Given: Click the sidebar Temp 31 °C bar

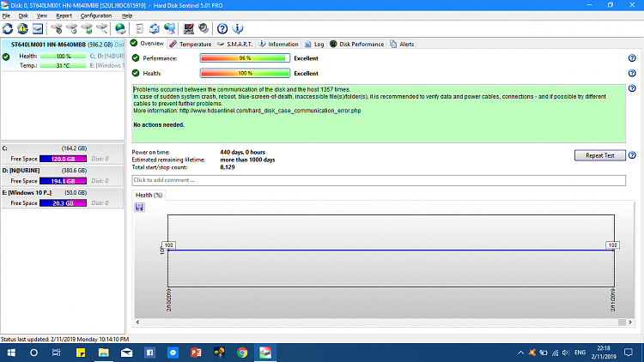Looking at the screenshot, I should pyautogui.click(x=64, y=65).
